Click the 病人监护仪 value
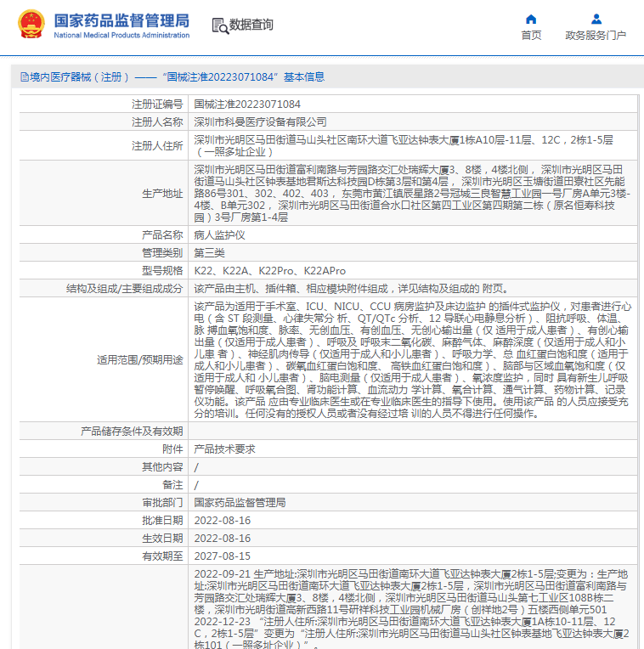 (219, 235)
